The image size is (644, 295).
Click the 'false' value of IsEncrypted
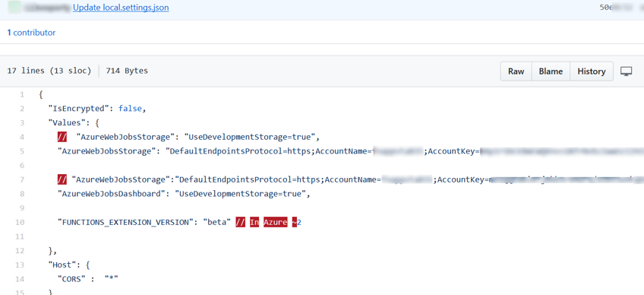point(130,109)
